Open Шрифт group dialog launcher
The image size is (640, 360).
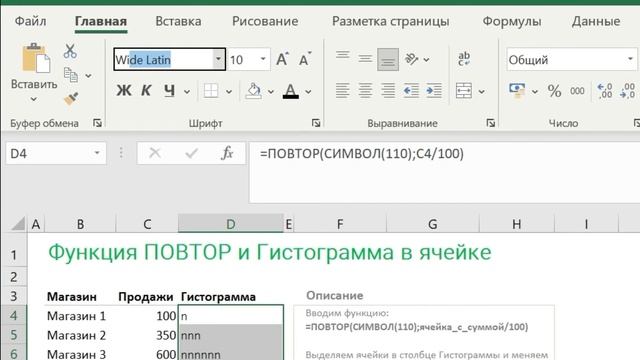click(316, 123)
